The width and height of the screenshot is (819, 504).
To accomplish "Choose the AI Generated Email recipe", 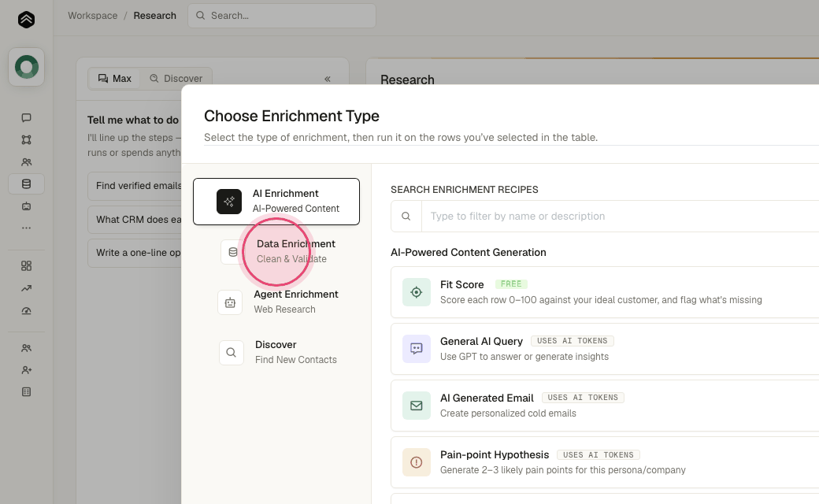I will pyautogui.click(x=605, y=406).
